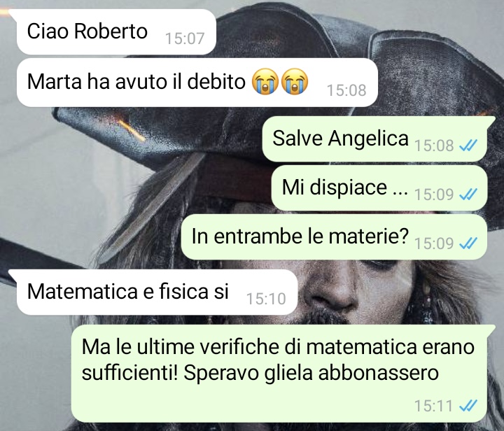Screen dimensions: 504x431
Task: Tap the 15:11 timestamp in the last bubble
Action: coord(433,406)
